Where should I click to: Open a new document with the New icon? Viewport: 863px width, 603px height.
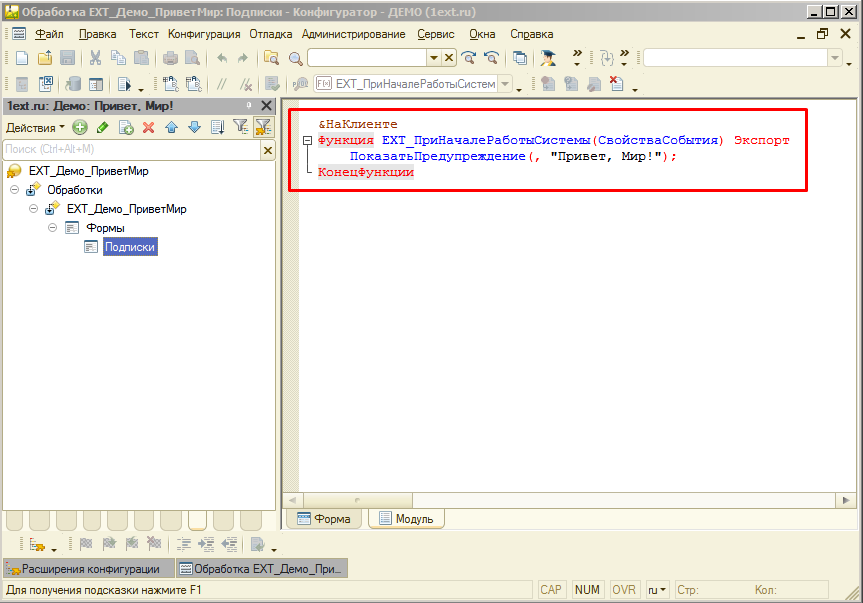(x=20, y=58)
